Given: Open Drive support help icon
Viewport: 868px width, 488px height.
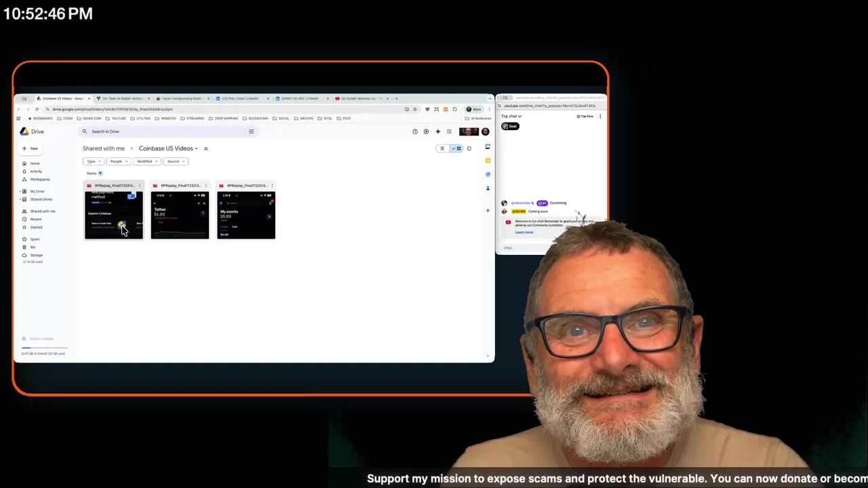Looking at the screenshot, I should pos(415,131).
